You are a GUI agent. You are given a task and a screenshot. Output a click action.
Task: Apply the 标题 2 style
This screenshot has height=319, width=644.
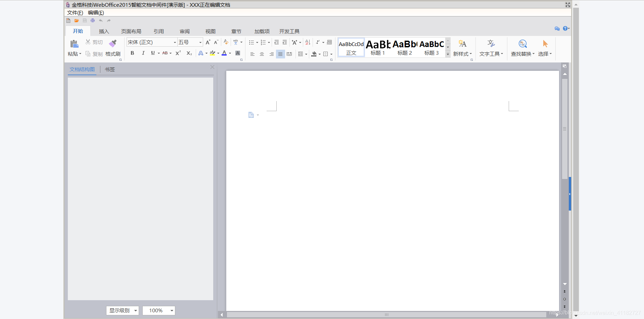pyautogui.click(x=405, y=47)
